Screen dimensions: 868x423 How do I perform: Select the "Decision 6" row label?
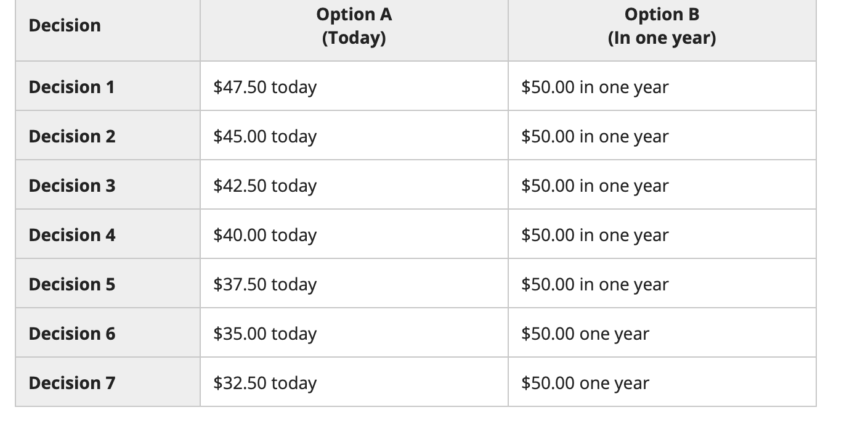tap(71, 334)
